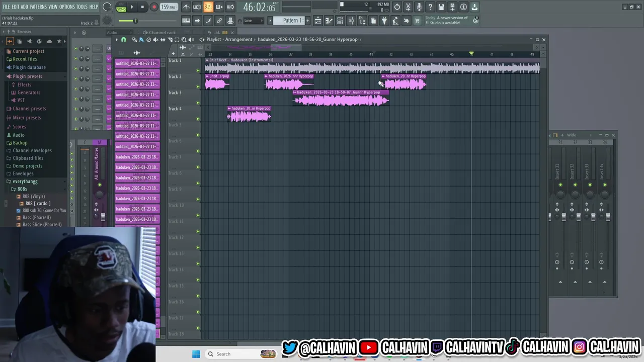Viewport: 644px width, 362px height.
Task: Select the playlist Draw pencil tool
Action: tap(134, 40)
